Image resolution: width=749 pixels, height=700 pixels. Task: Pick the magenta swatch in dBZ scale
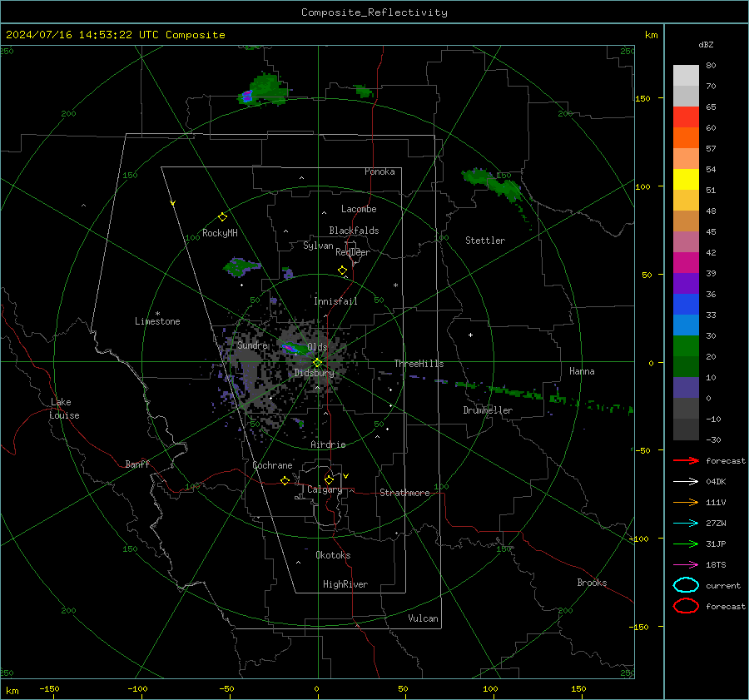[686, 262]
